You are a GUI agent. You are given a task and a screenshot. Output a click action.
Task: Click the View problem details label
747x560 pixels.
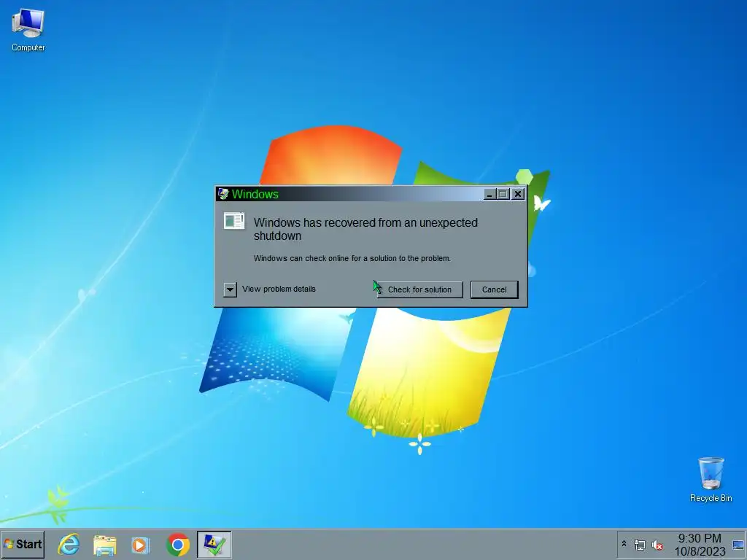[279, 289]
